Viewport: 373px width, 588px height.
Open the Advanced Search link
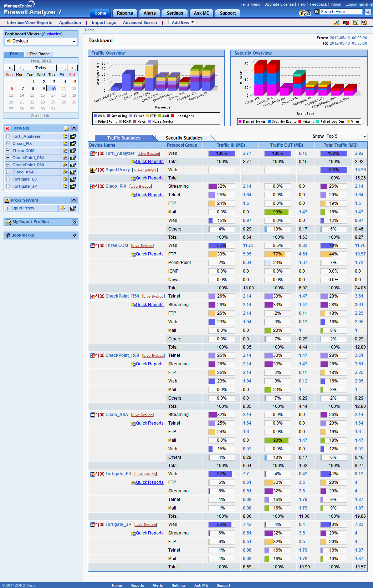[140, 22]
